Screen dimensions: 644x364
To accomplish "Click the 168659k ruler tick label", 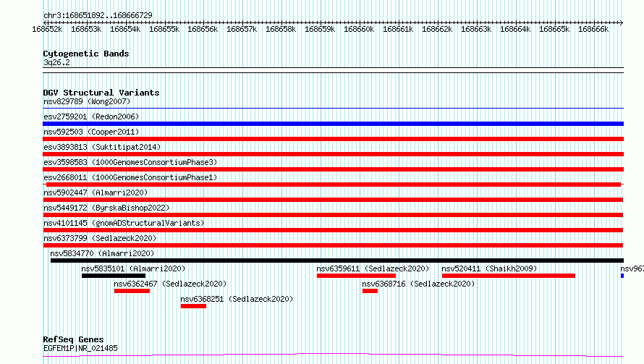I will (320, 29).
